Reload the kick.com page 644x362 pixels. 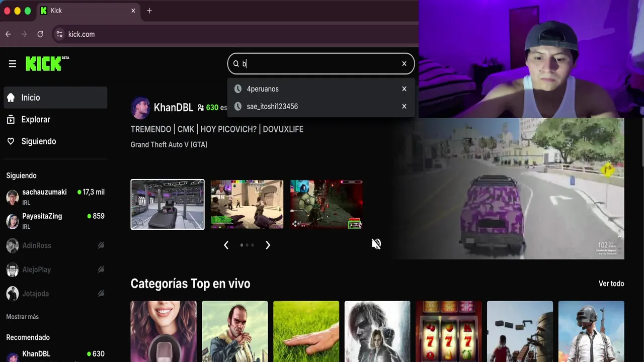coord(40,34)
